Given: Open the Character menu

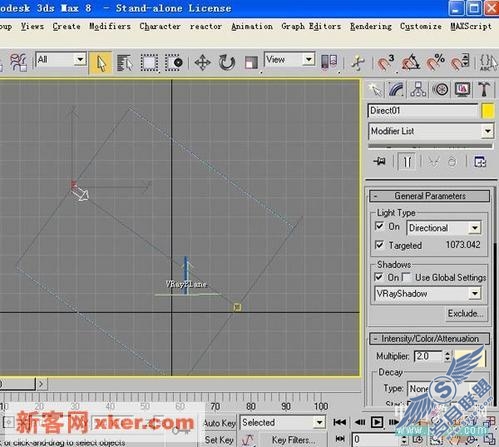Looking at the screenshot, I should pyautogui.click(x=160, y=26).
